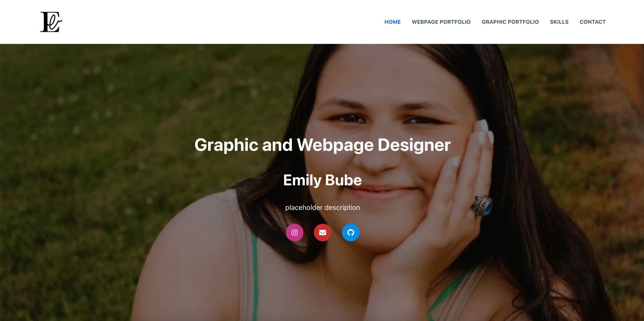Click the EB monogram logo
This screenshot has height=321, width=644.
(x=51, y=22)
